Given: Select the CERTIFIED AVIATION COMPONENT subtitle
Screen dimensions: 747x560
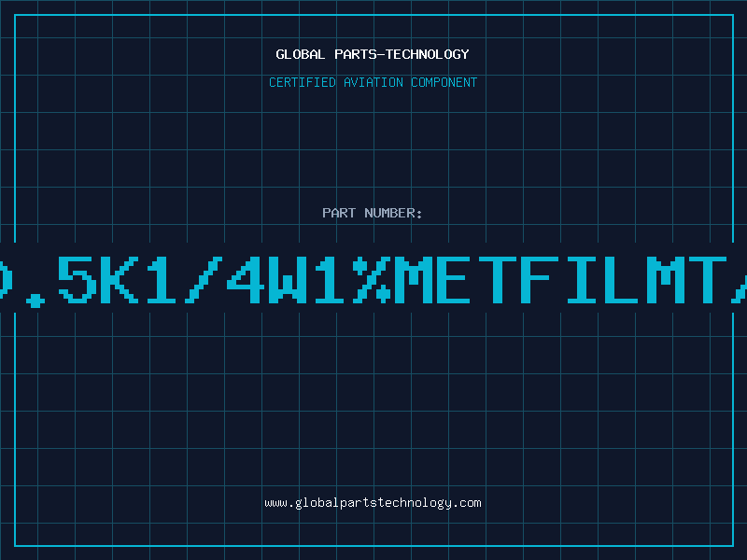Looking at the screenshot, I should point(373,82).
